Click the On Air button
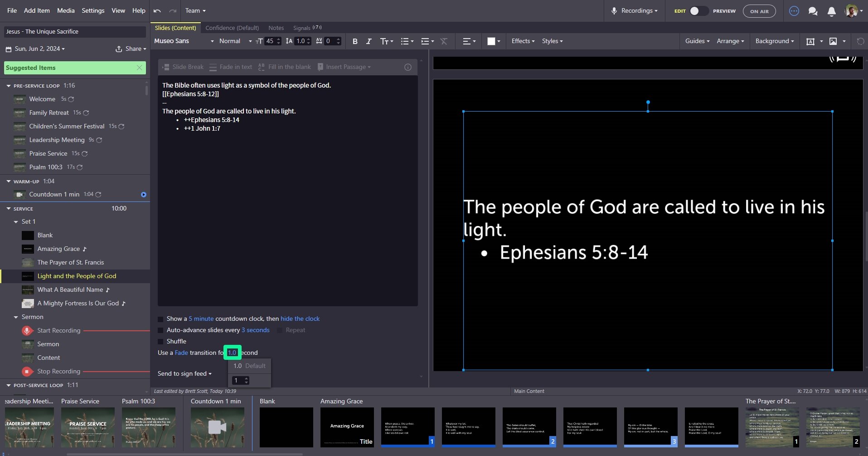 (x=759, y=11)
